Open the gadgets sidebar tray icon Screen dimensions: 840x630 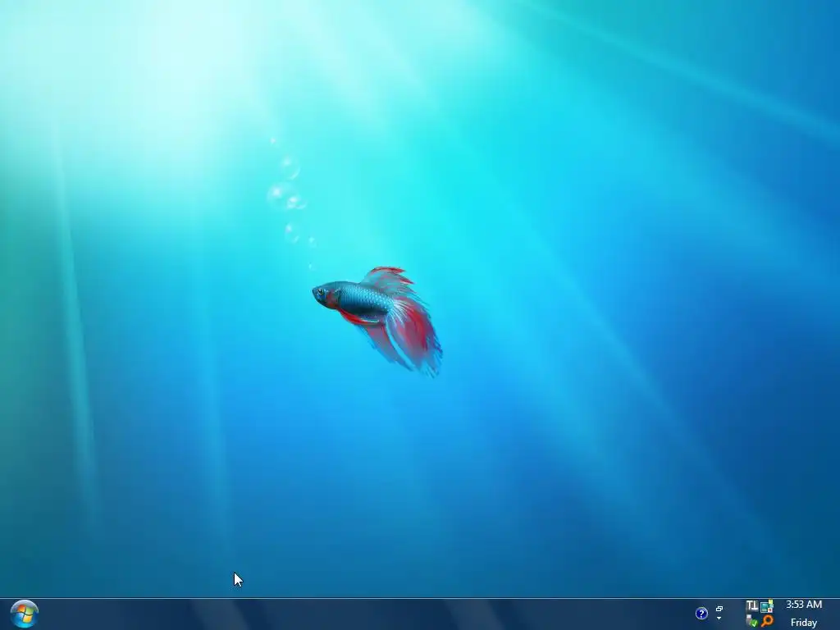coord(767,606)
